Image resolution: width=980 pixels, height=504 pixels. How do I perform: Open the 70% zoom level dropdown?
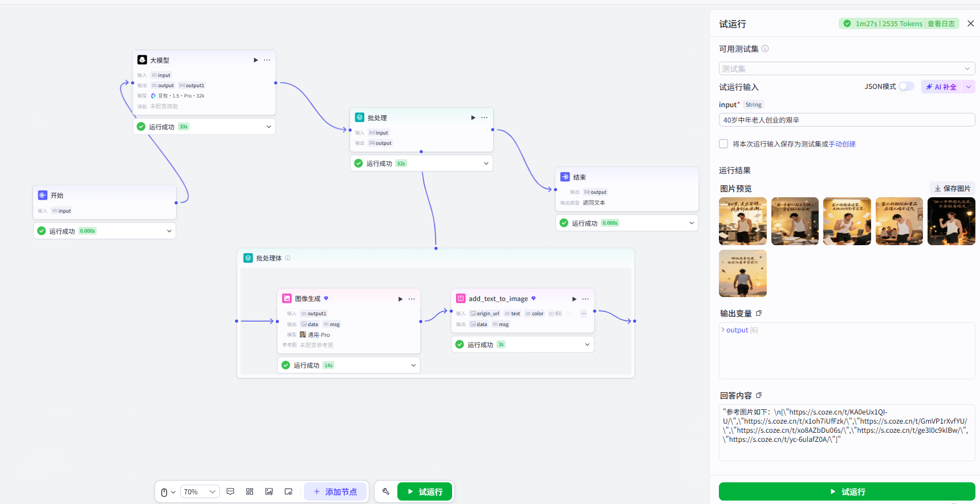[200, 491]
